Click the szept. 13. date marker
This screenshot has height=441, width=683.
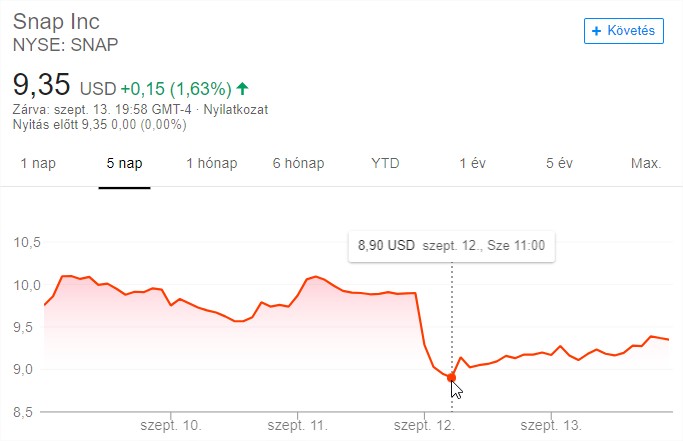coord(551,425)
